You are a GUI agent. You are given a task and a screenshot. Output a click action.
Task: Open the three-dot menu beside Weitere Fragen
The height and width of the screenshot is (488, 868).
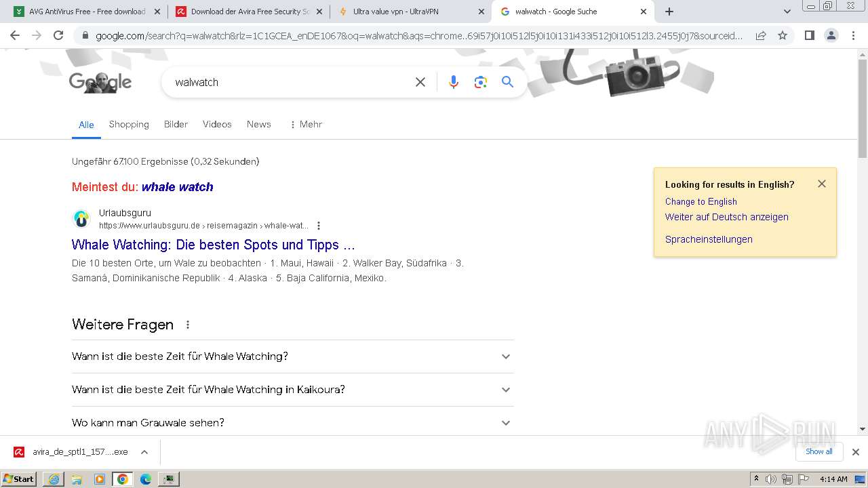pos(188,325)
